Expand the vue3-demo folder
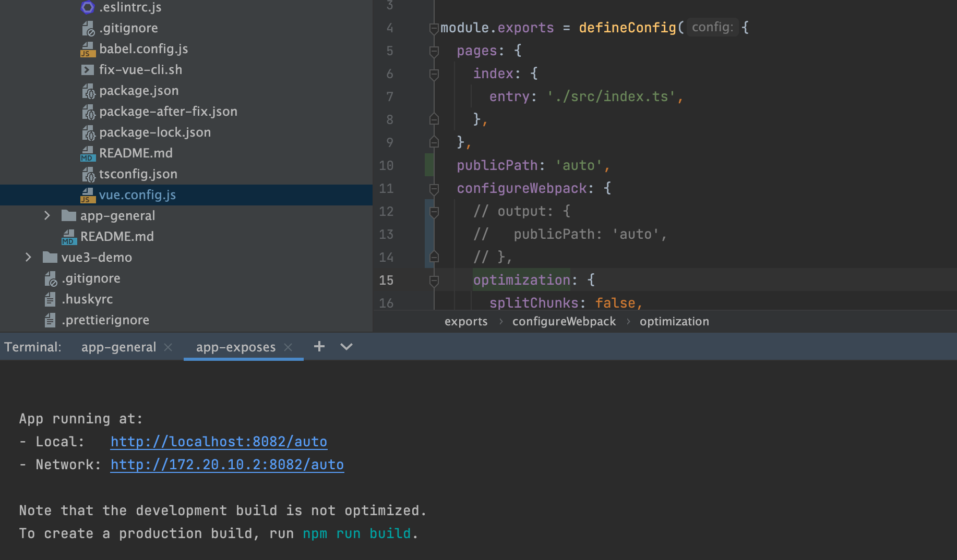 click(x=28, y=258)
